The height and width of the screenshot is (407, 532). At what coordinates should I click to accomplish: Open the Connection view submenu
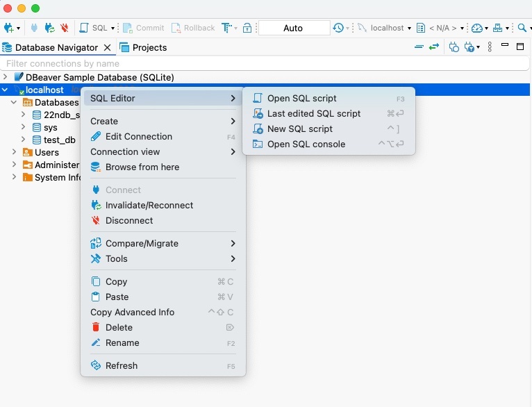point(163,151)
